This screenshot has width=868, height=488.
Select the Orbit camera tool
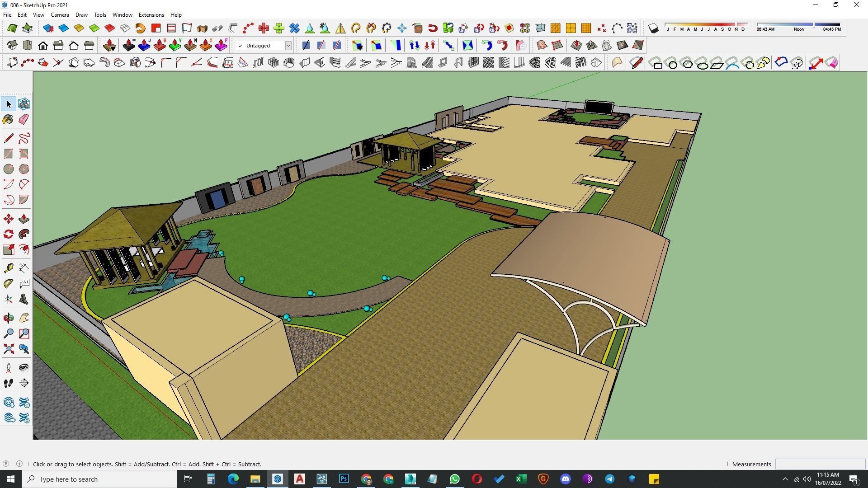(8, 318)
